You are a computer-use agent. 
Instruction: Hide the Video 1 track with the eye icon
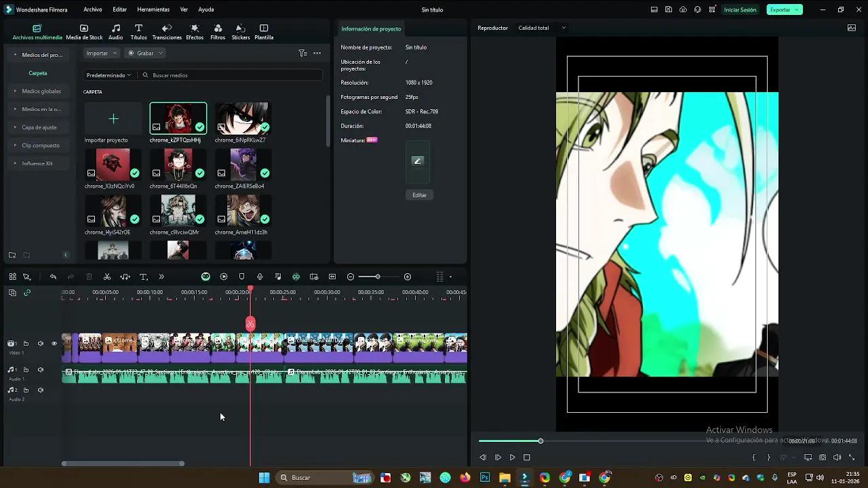[54, 344]
